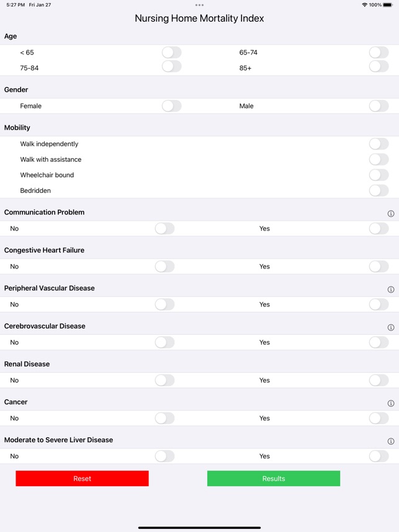Turn on the 85+ age switch
This screenshot has width=399, height=532.
(x=379, y=68)
